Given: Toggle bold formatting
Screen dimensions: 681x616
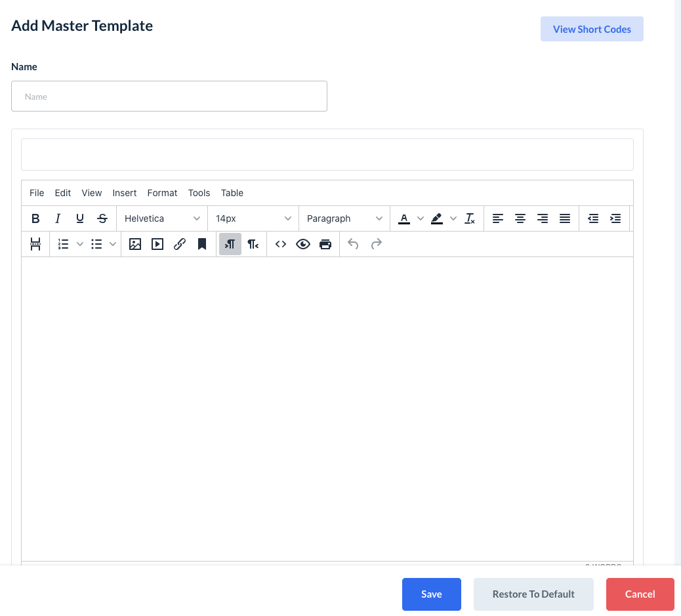Looking at the screenshot, I should pyautogui.click(x=35, y=218).
